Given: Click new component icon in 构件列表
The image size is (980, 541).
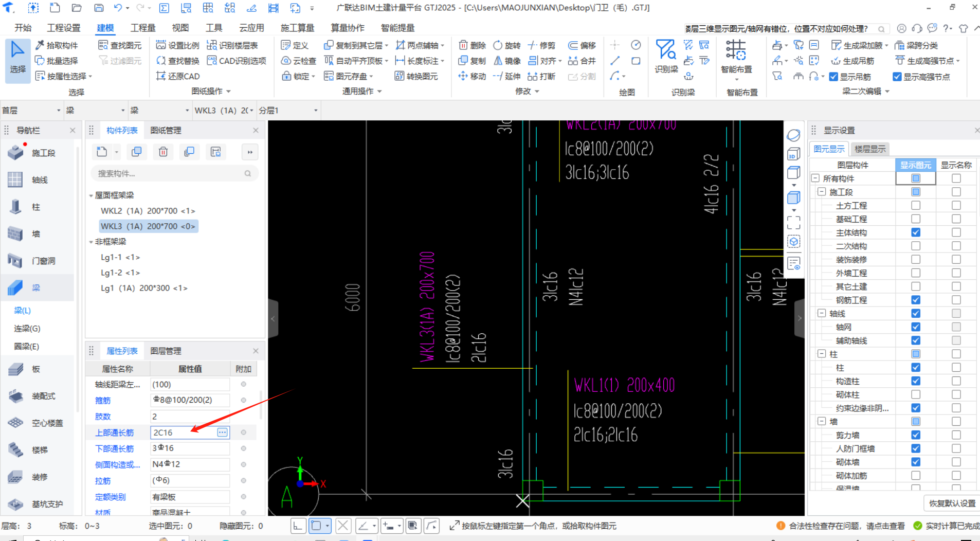Looking at the screenshot, I should coord(102,152).
